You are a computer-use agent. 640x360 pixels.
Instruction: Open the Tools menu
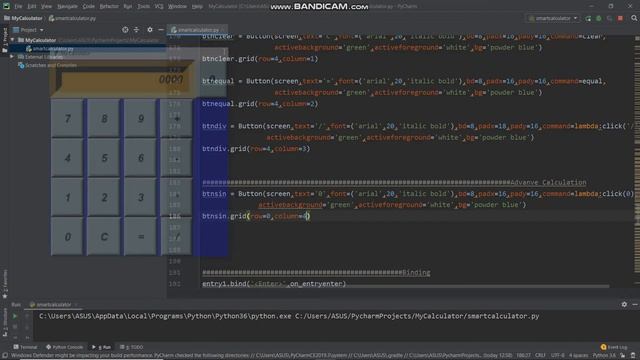coord(143,6)
